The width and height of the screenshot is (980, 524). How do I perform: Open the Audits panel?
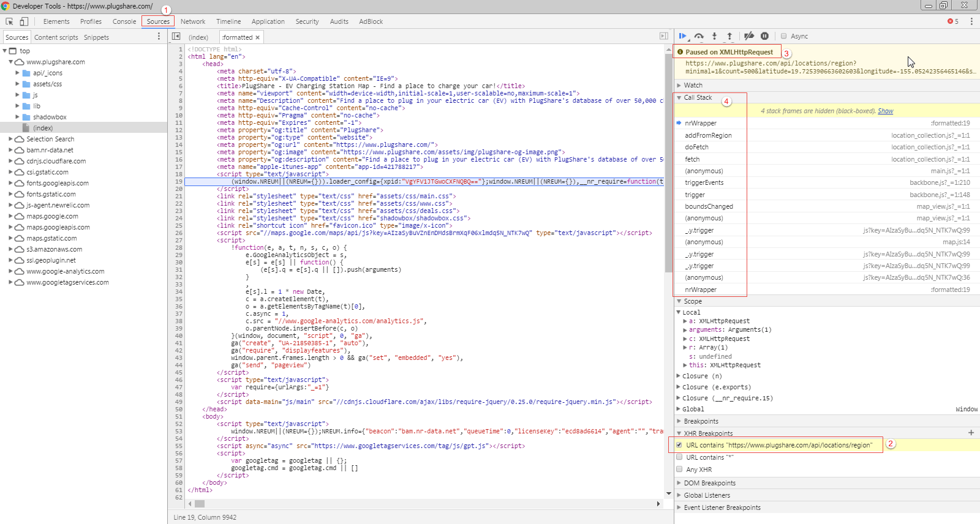(x=339, y=21)
